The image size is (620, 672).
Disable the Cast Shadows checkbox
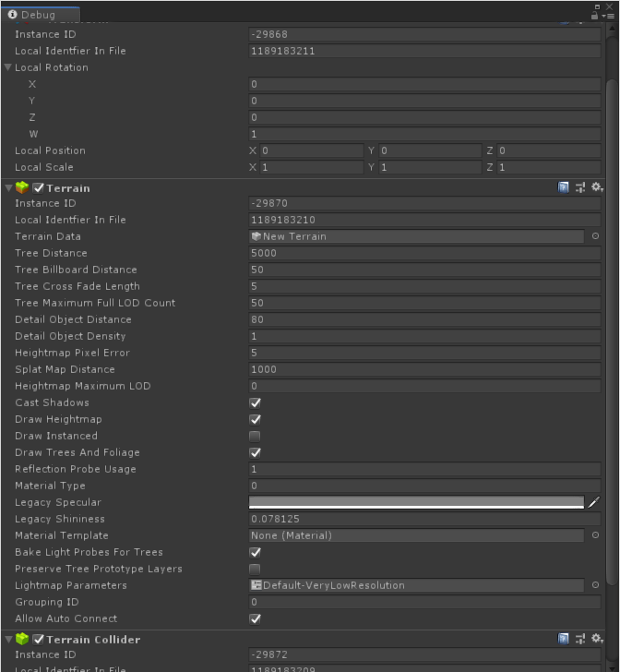coord(256,402)
